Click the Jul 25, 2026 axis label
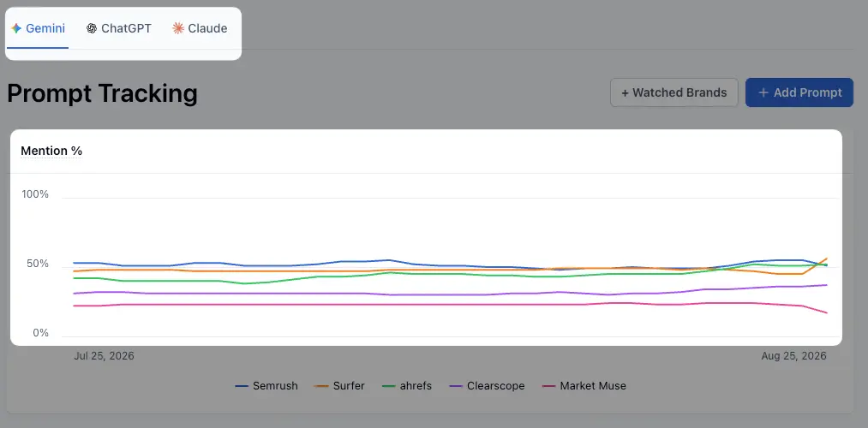This screenshot has height=428, width=868. tap(104, 355)
